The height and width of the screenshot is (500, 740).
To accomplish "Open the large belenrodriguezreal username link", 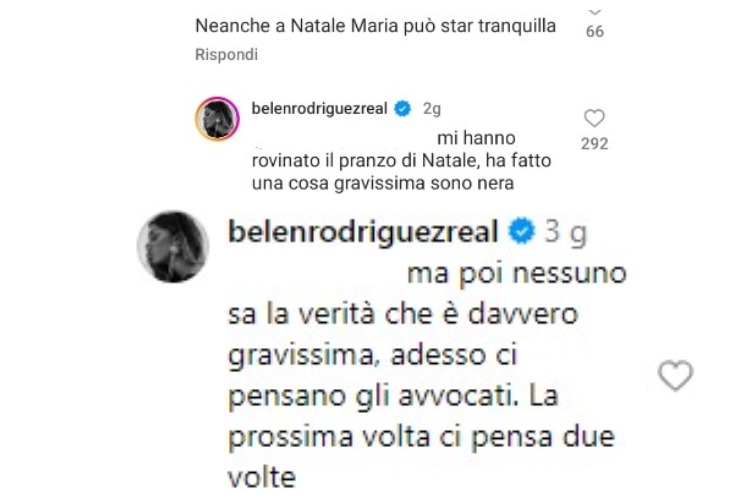I will [x=363, y=232].
